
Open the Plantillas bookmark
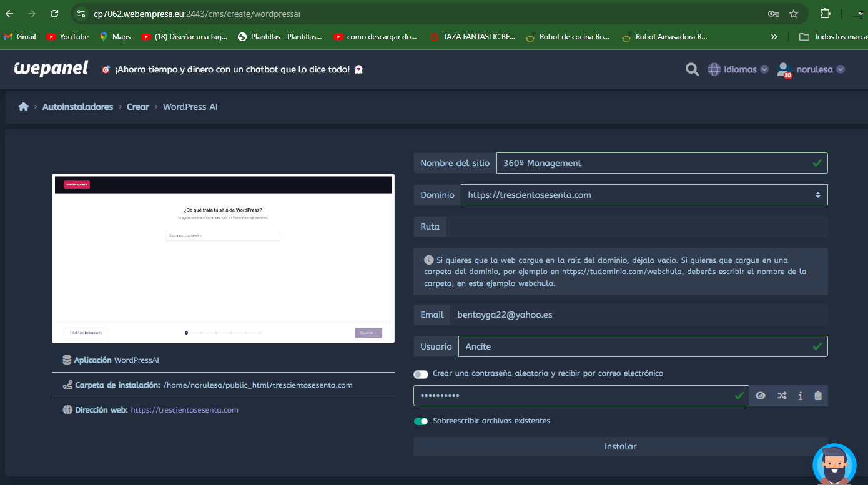coord(280,37)
